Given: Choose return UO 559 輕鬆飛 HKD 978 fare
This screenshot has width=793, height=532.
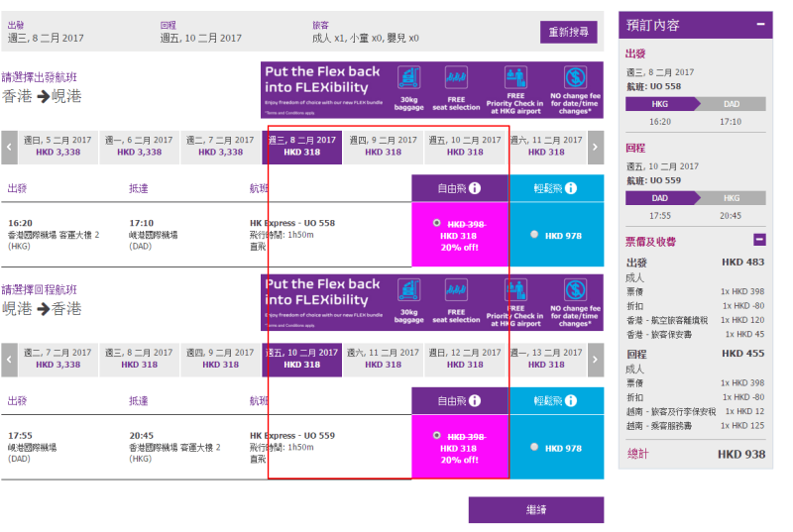Looking at the screenshot, I should 534,447.
